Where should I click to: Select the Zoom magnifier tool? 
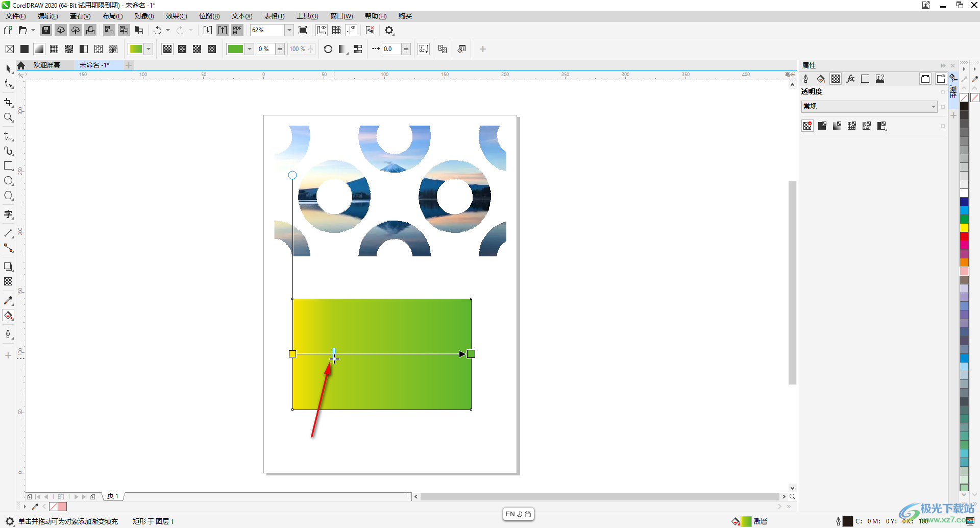(8, 117)
